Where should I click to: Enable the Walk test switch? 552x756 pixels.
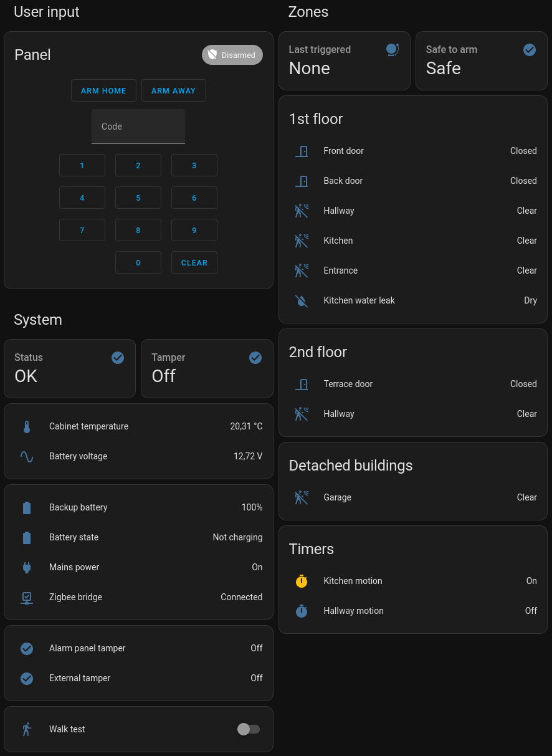click(x=249, y=729)
